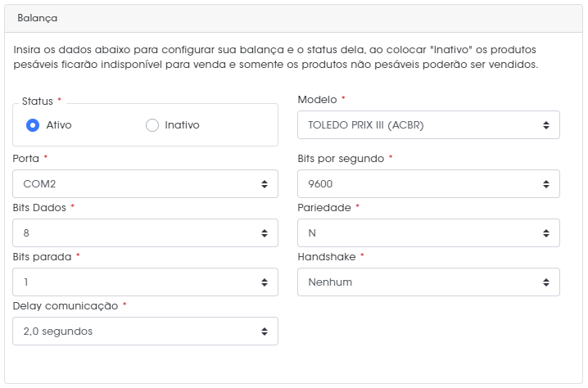The height and width of the screenshot is (388, 588).
Task: Open the Pariedade dropdown showing N
Action: click(x=428, y=232)
